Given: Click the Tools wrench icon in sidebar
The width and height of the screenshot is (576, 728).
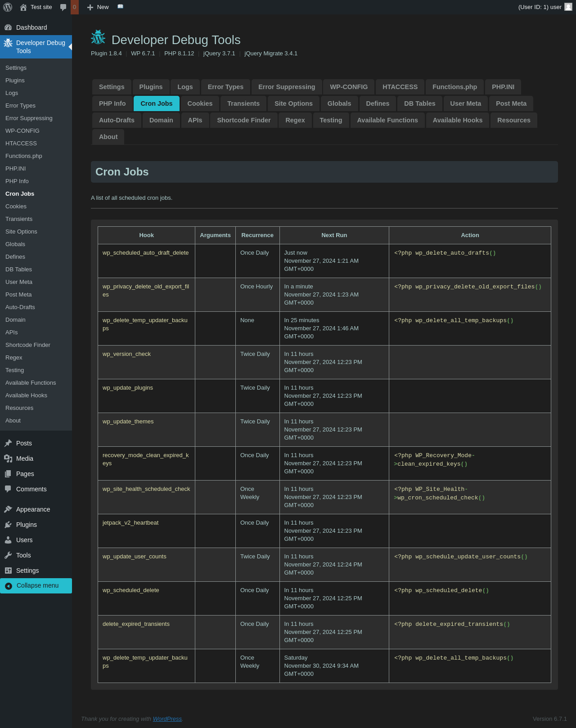Looking at the screenshot, I should point(8,555).
